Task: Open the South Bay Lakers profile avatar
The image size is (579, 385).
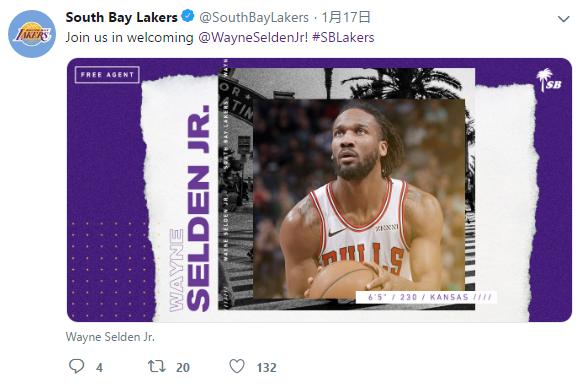Action: coord(32,34)
